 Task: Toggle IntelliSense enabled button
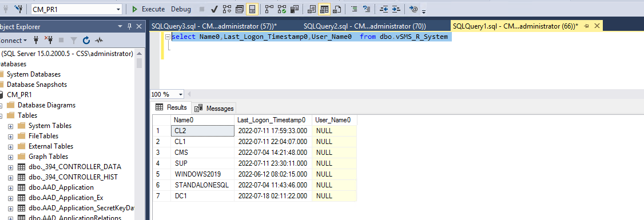tap(252, 9)
